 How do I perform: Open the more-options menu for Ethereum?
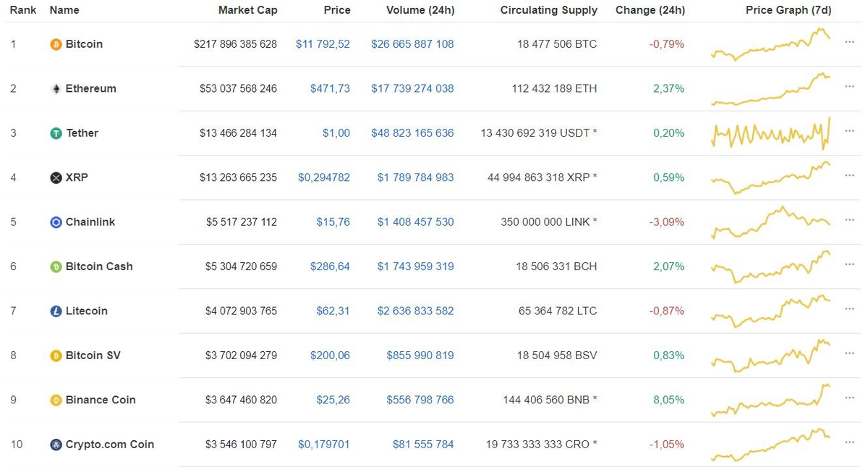(x=849, y=86)
